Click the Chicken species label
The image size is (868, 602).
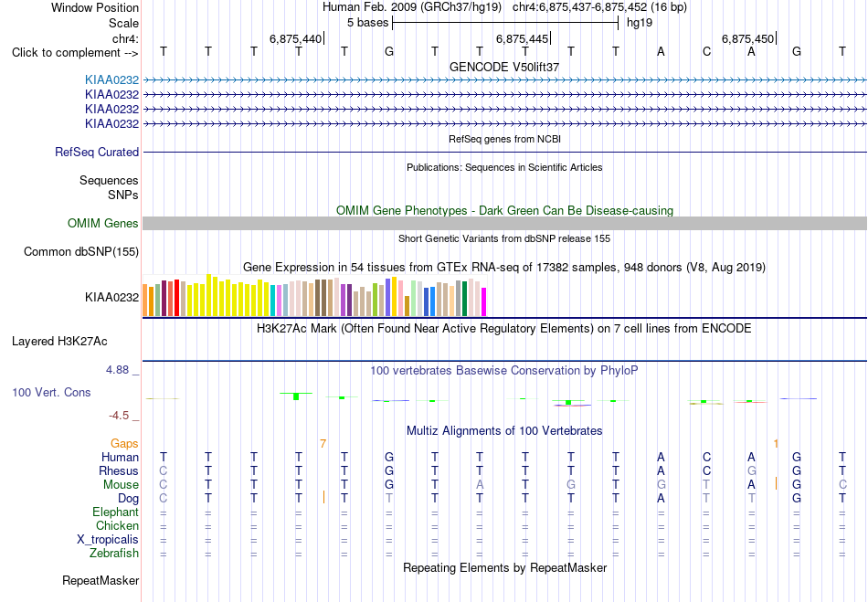point(117,526)
